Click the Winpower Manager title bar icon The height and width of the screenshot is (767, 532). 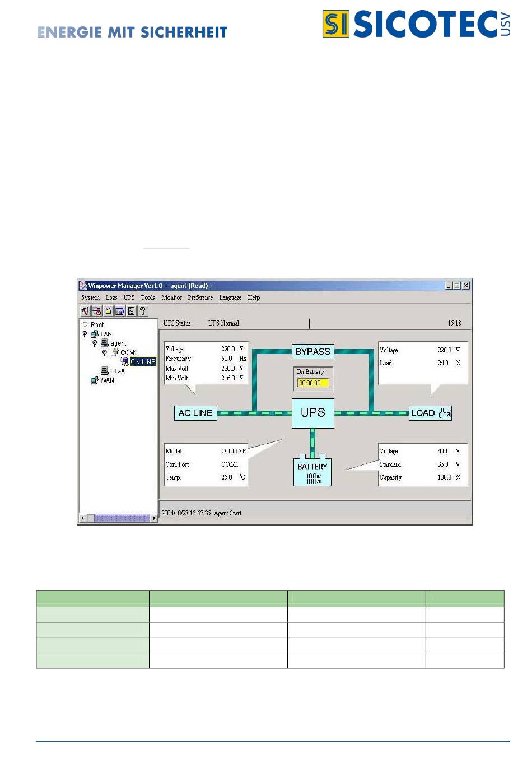83,286
